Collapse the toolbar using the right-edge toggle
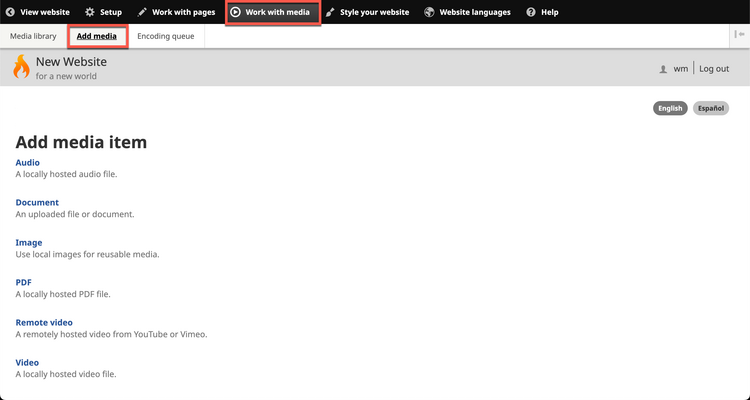Viewport: 750px width, 400px height. (x=739, y=34)
